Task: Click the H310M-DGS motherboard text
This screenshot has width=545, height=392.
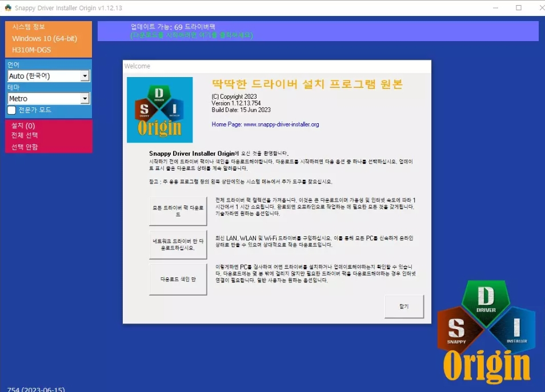Action: pos(31,50)
